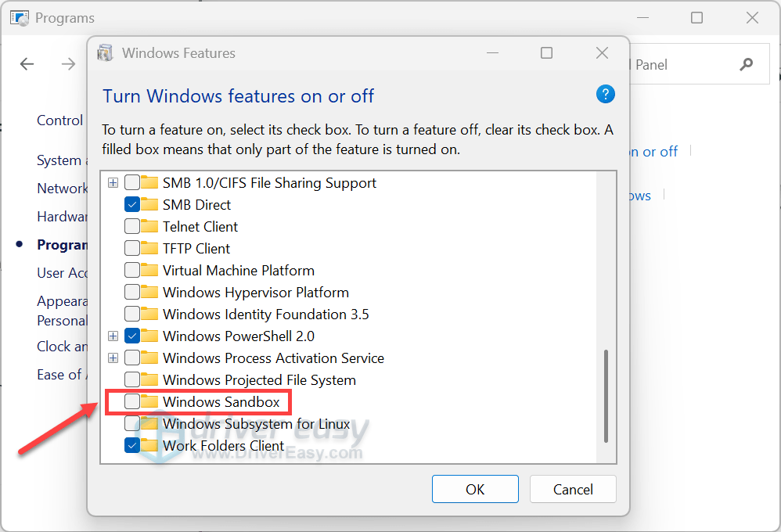Open Clock and Region sidebar link
Image resolution: width=781 pixels, height=532 pixels.
click(x=62, y=347)
